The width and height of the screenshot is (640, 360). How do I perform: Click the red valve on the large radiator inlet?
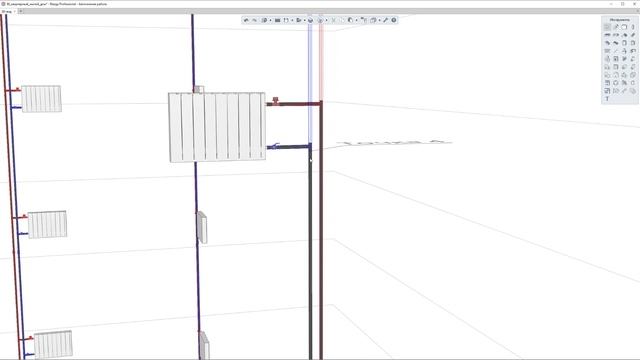pos(276,100)
